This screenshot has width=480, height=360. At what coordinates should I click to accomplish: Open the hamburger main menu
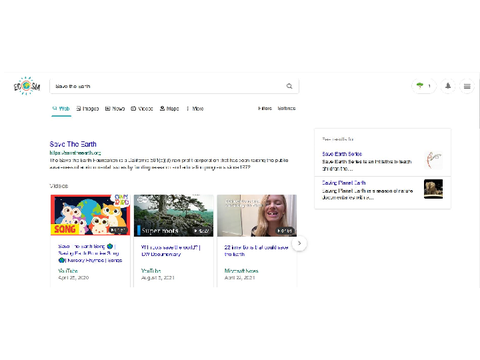(467, 86)
